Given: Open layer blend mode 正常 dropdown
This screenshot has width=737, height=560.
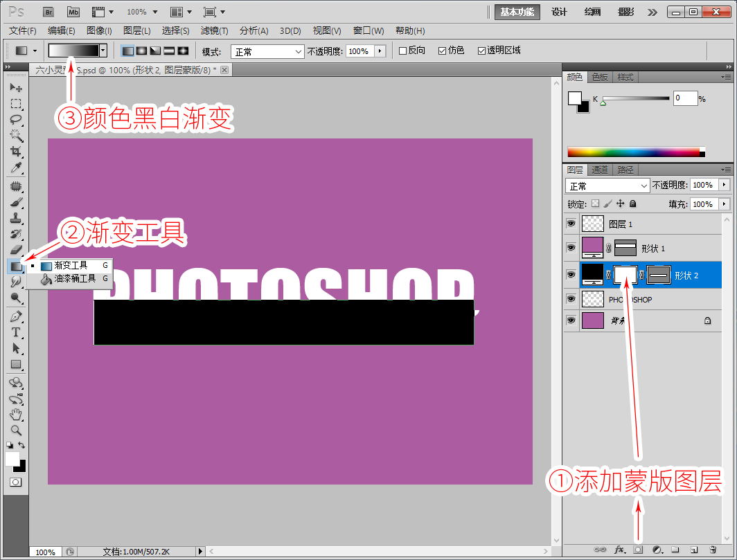Looking at the screenshot, I should click(607, 186).
